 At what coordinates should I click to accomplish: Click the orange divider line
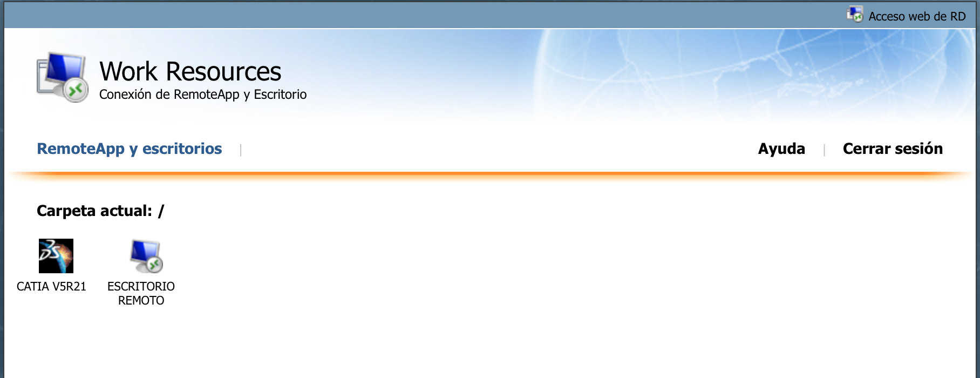(x=490, y=175)
